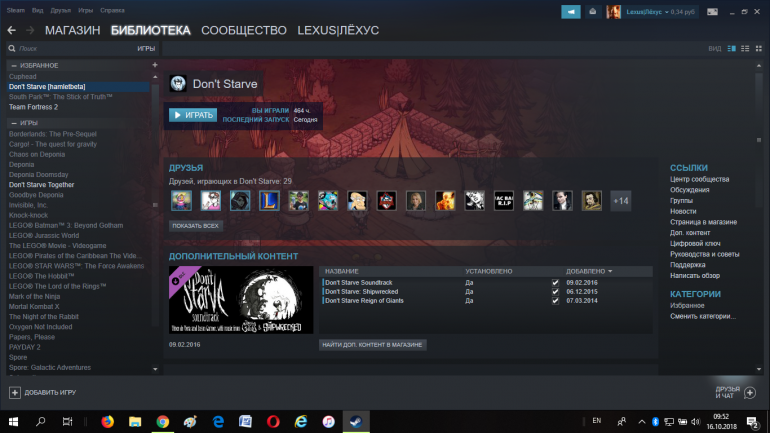
Task: Show the +14 more friends tile
Action: 621,201
